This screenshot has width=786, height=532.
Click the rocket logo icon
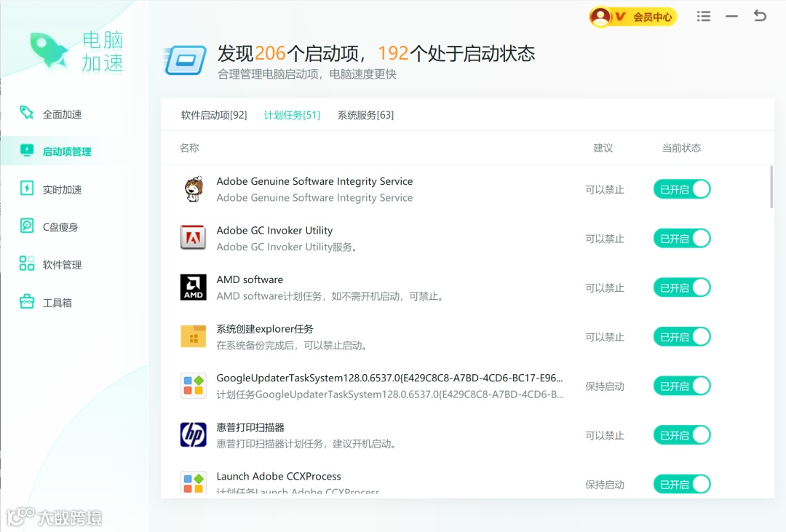pyautogui.click(x=49, y=50)
